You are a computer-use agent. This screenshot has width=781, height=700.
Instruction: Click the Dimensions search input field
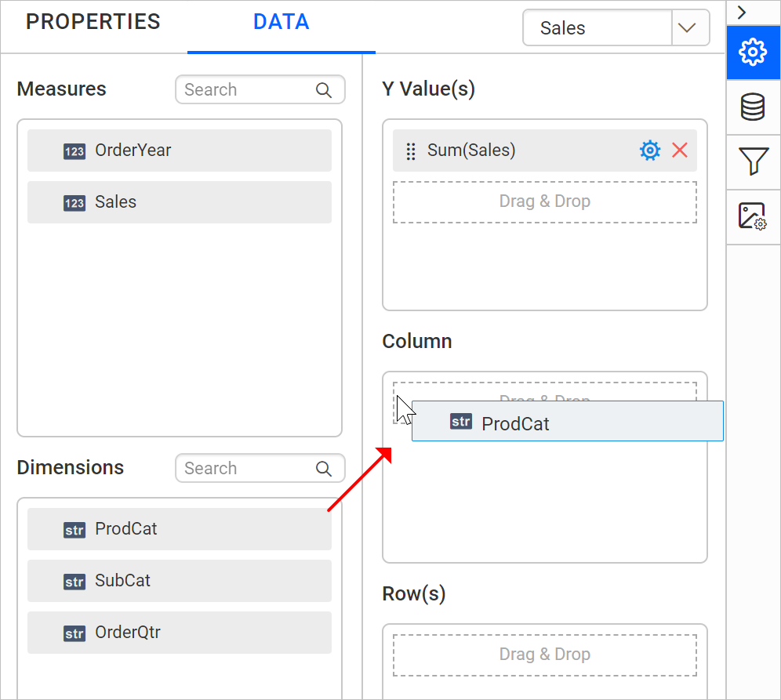pos(260,469)
